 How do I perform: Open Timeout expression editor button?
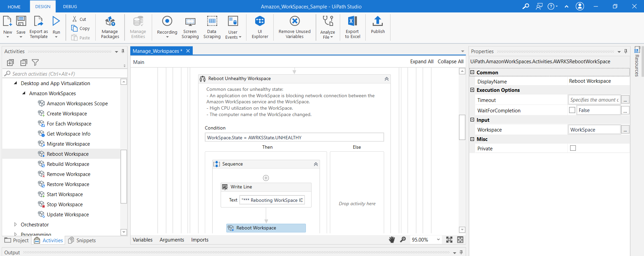tap(625, 100)
